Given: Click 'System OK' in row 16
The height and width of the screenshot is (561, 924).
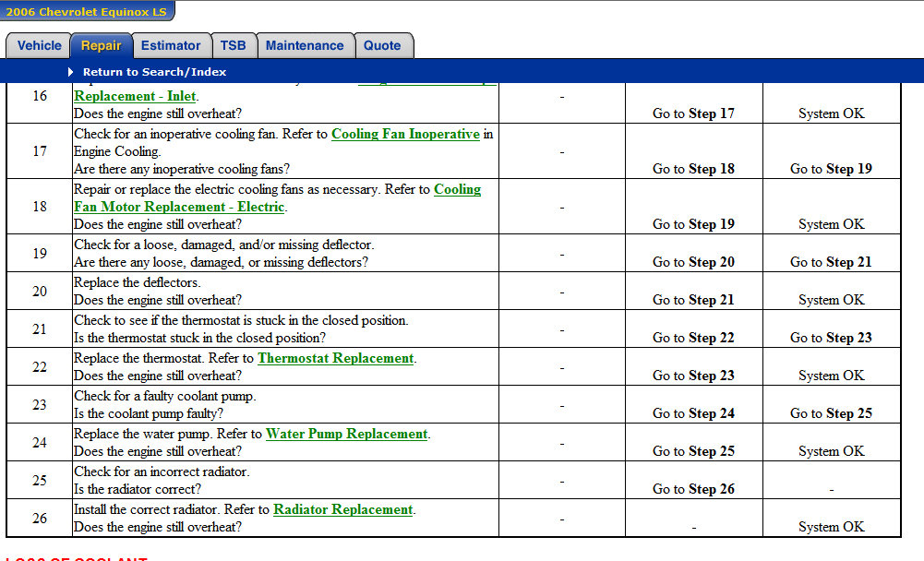Looking at the screenshot, I should click(x=832, y=113).
